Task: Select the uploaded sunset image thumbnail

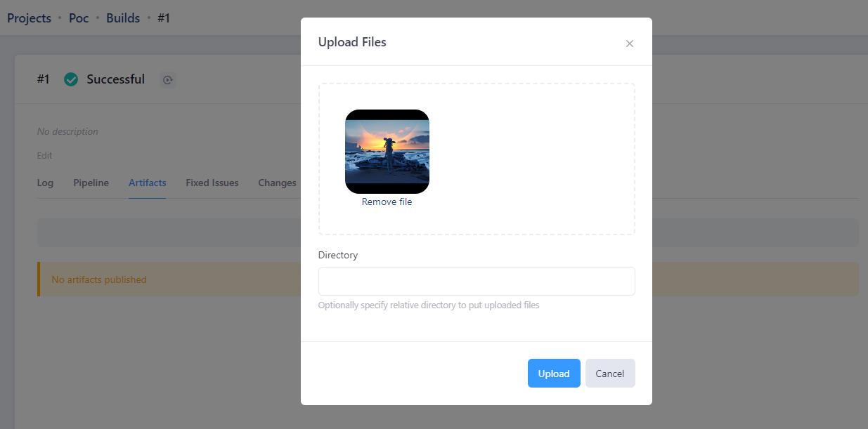Action: click(x=387, y=151)
